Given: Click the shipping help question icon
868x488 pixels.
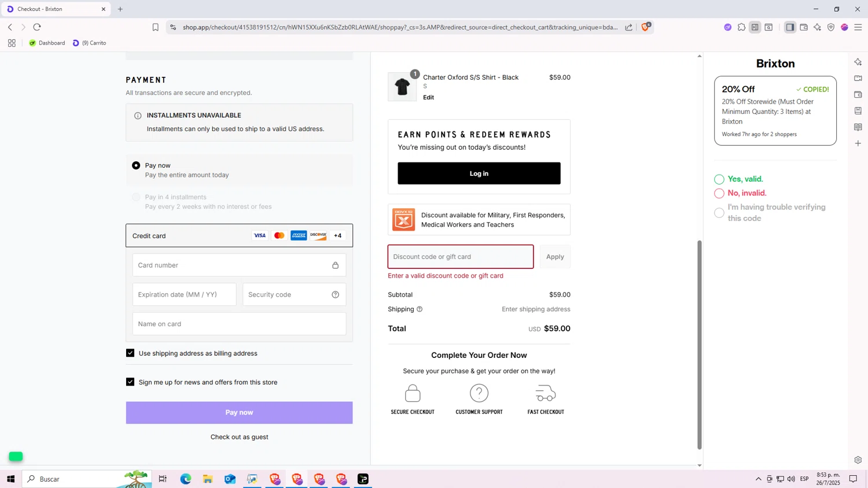Looking at the screenshot, I should pyautogui.click(x=420, y=309).
